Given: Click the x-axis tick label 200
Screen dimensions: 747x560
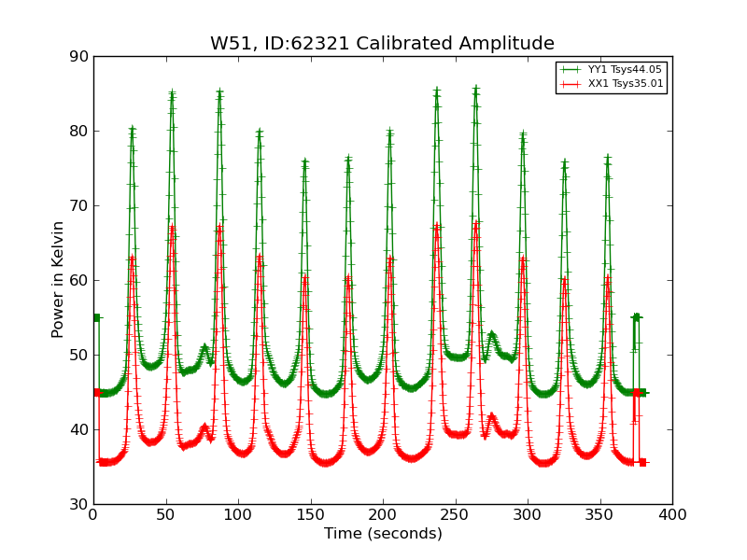Looking at the screenshot, I should click(383, 515).
